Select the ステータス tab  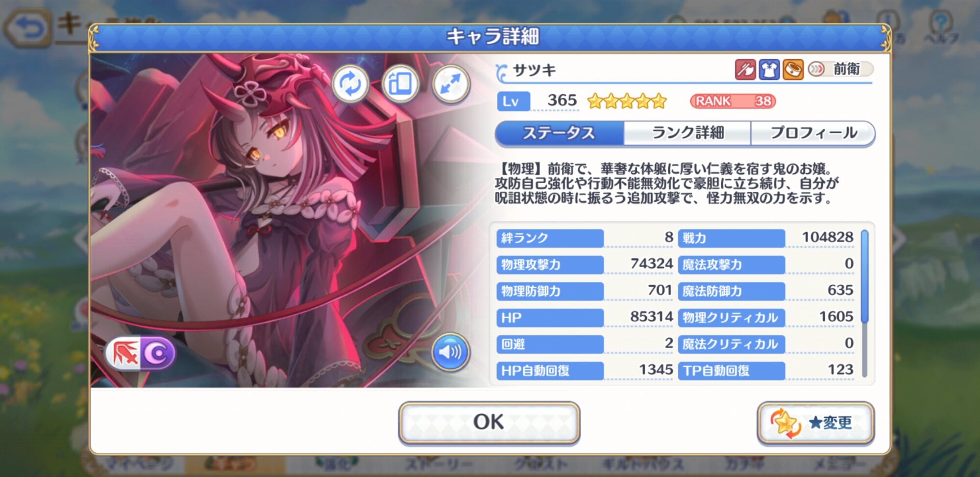point(560,133)
